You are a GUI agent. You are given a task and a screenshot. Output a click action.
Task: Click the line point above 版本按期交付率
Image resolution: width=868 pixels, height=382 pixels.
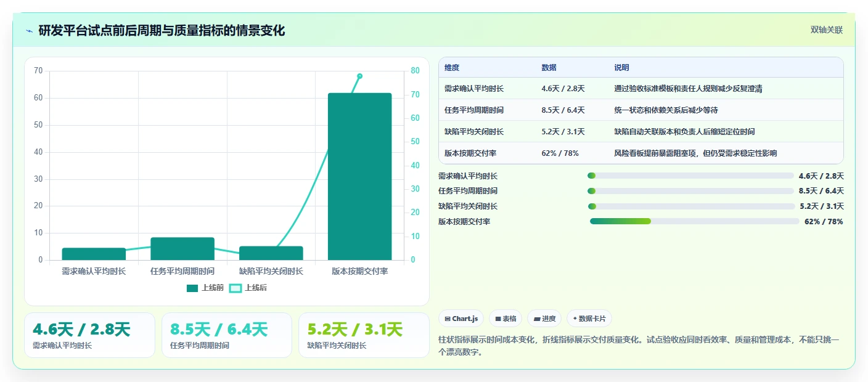pos(359,76)
